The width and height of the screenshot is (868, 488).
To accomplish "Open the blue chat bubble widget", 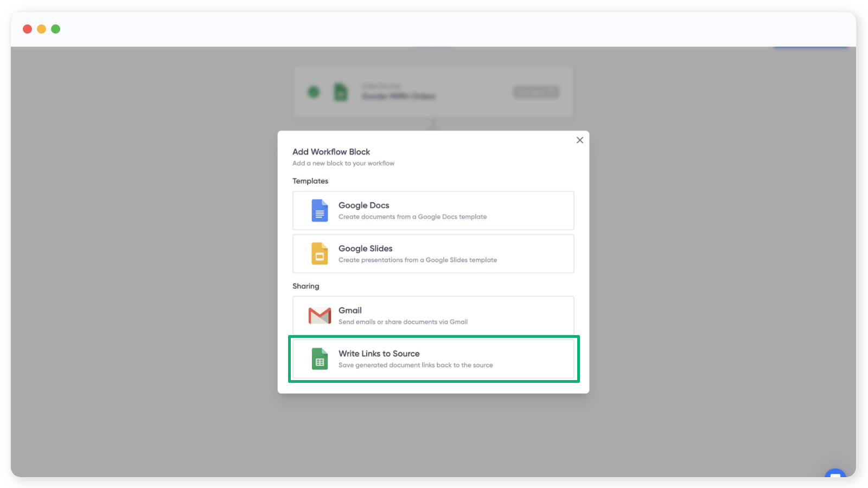I will [x=835, y=474].
